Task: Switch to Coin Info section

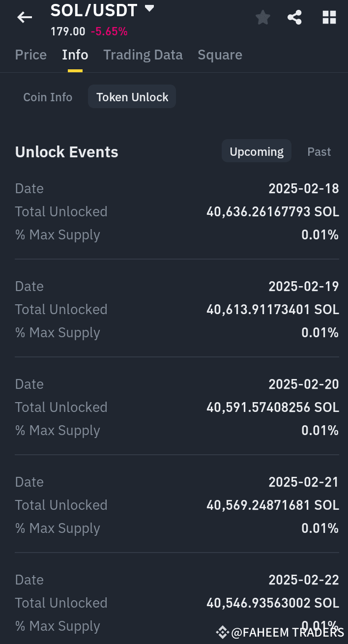Action: click(48, 97)
